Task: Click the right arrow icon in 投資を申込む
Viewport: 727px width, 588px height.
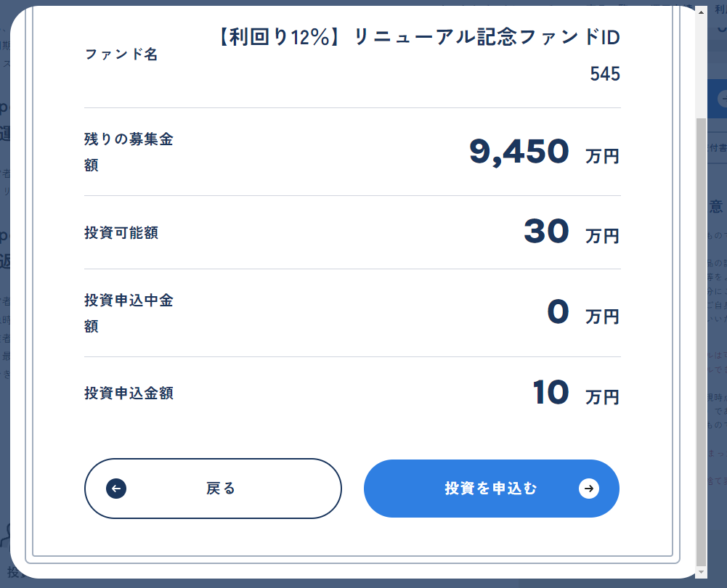Action: [589, 489]
